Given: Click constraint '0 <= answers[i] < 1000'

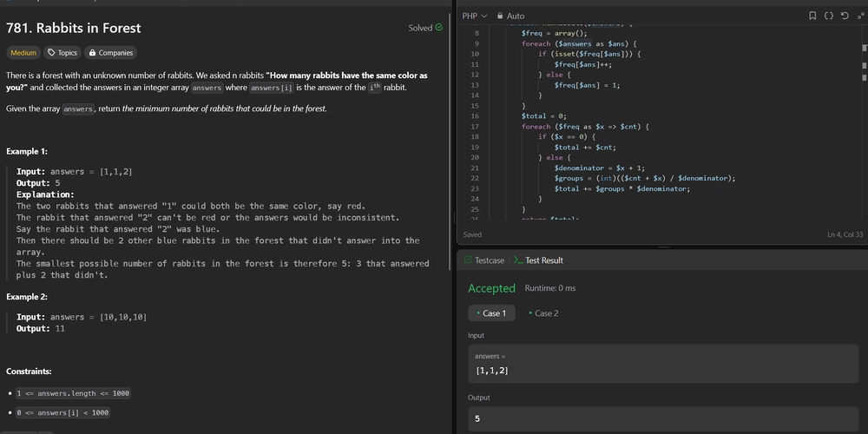Looking at the screenshot, I should tap(62, 412).
